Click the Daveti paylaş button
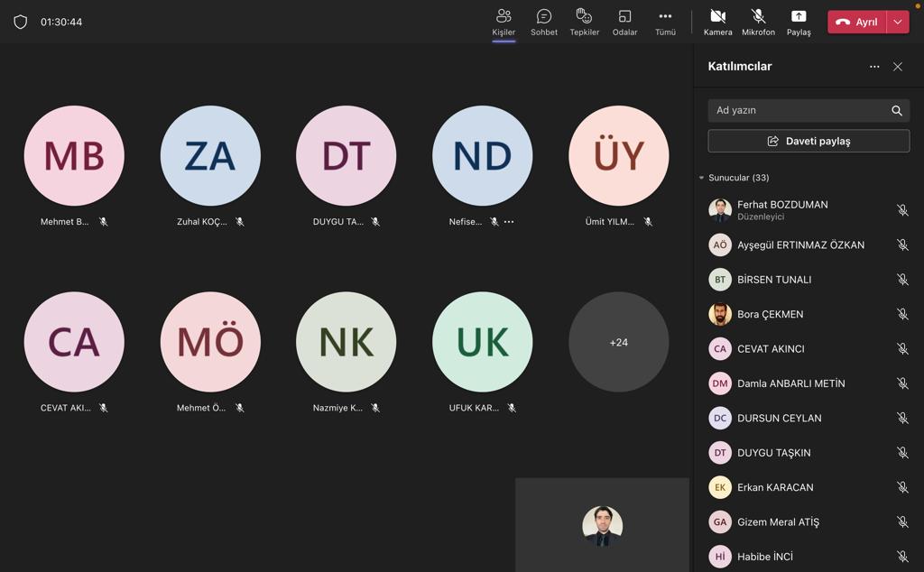This screenshot has width=924, height=572. [x=808, y=141]
